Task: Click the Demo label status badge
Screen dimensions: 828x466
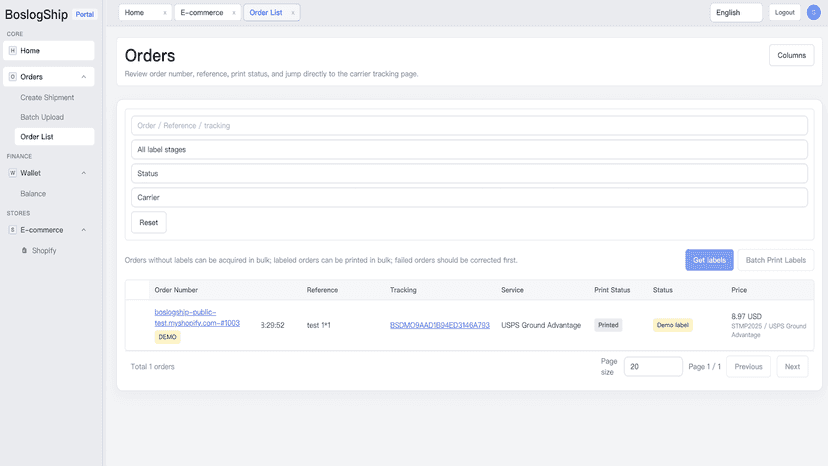Action: click(672, 325)
